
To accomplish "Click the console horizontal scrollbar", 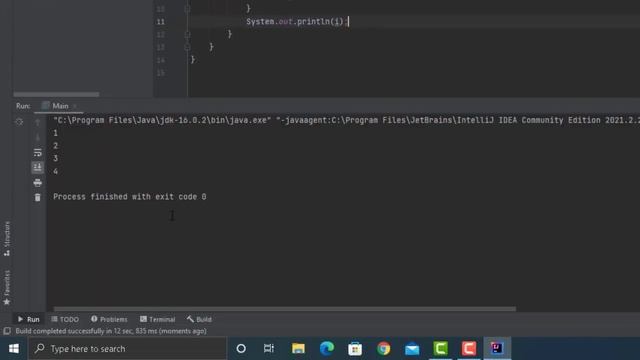I will (x=285, y=309).
